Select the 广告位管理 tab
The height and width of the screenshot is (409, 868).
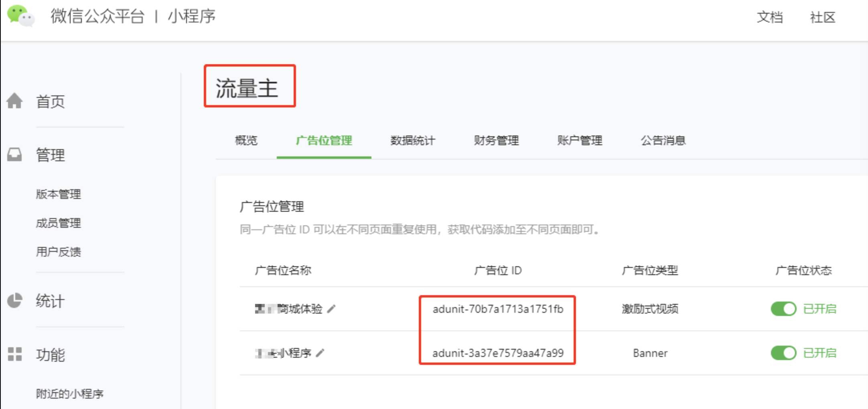point(324,140)
